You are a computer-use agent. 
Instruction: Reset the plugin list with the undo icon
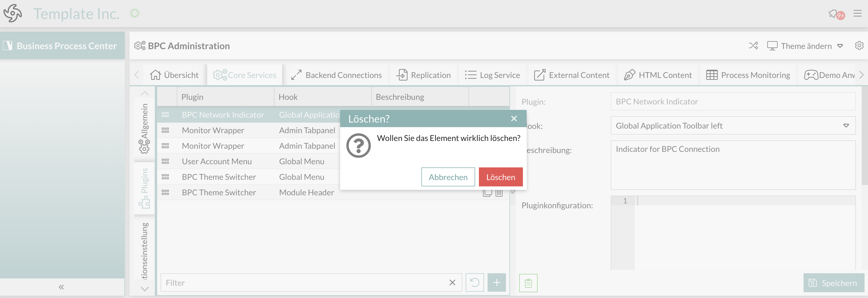coord(475,282)
